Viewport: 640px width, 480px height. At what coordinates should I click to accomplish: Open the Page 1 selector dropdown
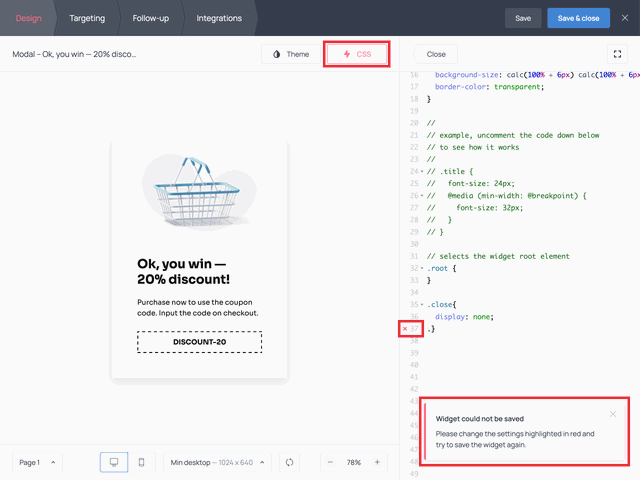point(37,462)
